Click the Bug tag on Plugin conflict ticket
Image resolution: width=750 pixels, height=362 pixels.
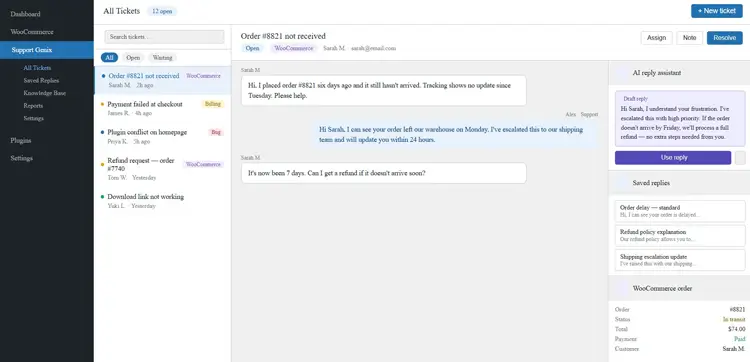[216, 132]
